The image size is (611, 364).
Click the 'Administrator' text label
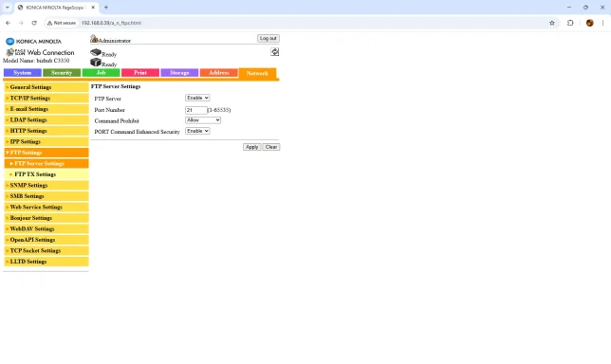115,41
